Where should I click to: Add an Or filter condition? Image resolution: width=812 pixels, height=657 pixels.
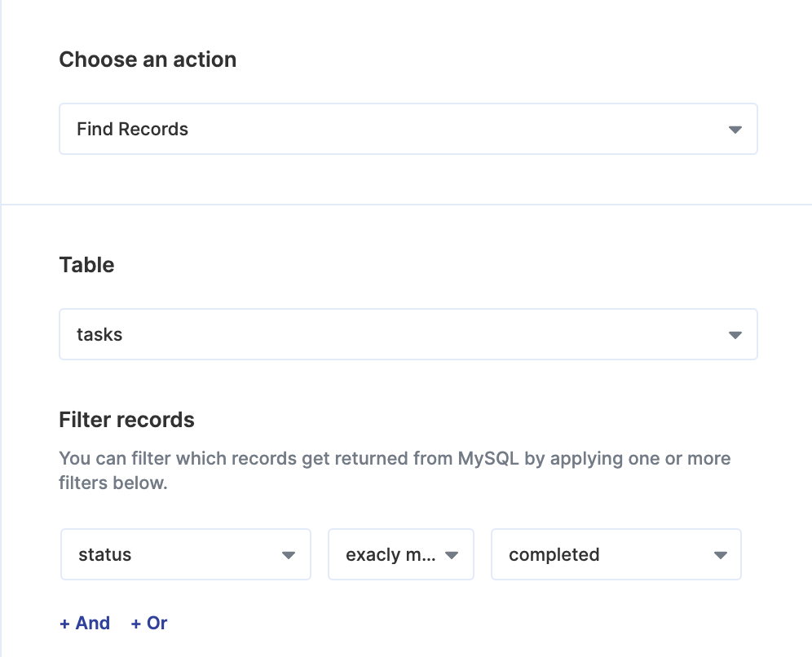[149, 623]
